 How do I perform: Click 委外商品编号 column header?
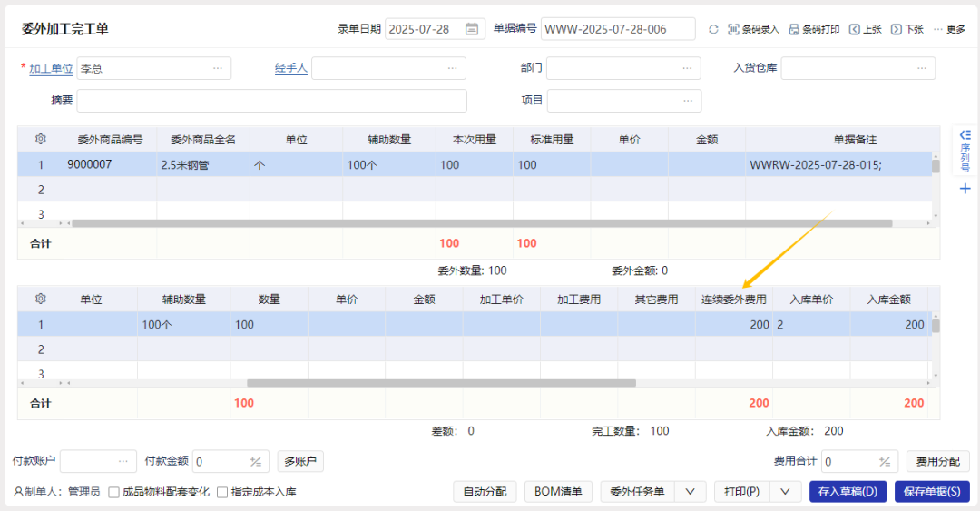110,140
